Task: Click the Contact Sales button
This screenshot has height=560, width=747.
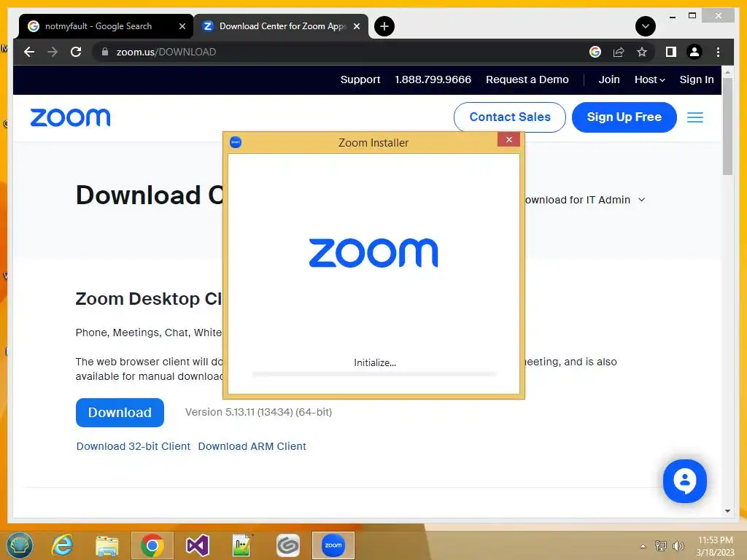Action: coord(510,117)
